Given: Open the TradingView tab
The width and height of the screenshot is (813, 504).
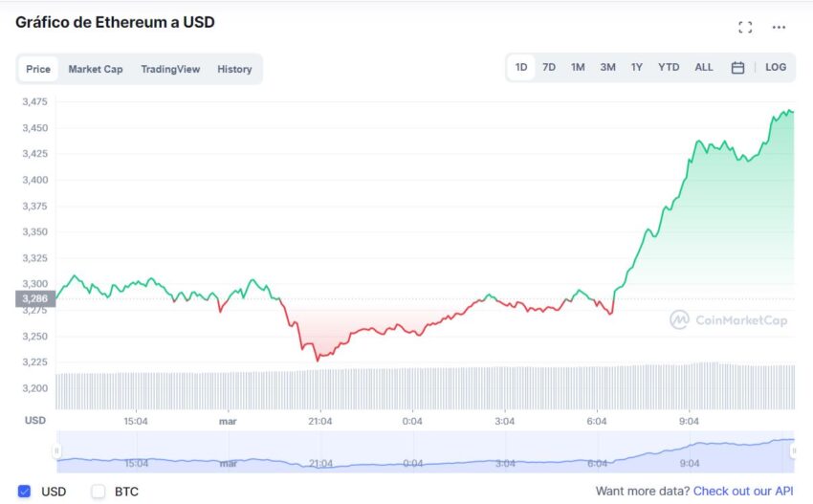Looking at the screenshot, I should [170, 69].
